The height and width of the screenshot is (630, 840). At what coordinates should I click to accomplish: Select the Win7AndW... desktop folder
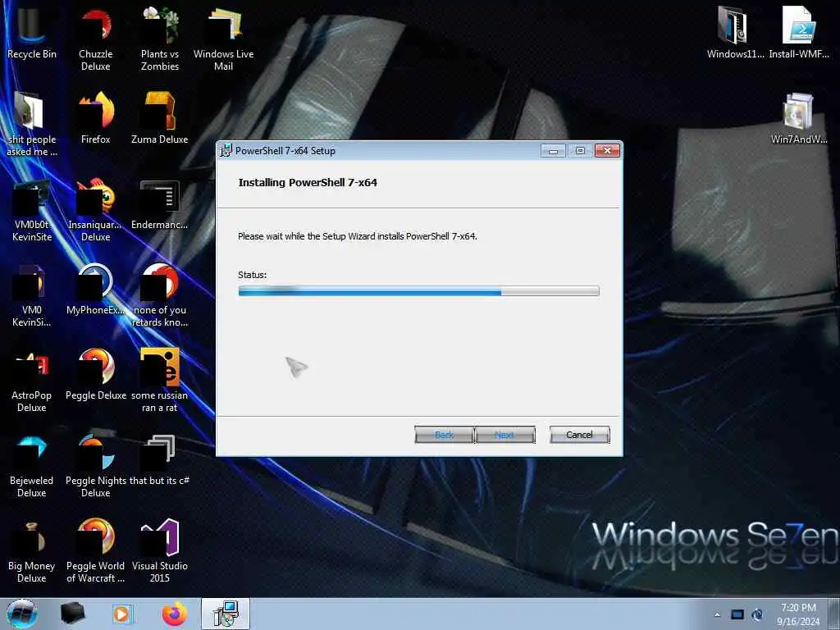pos(799,118)
